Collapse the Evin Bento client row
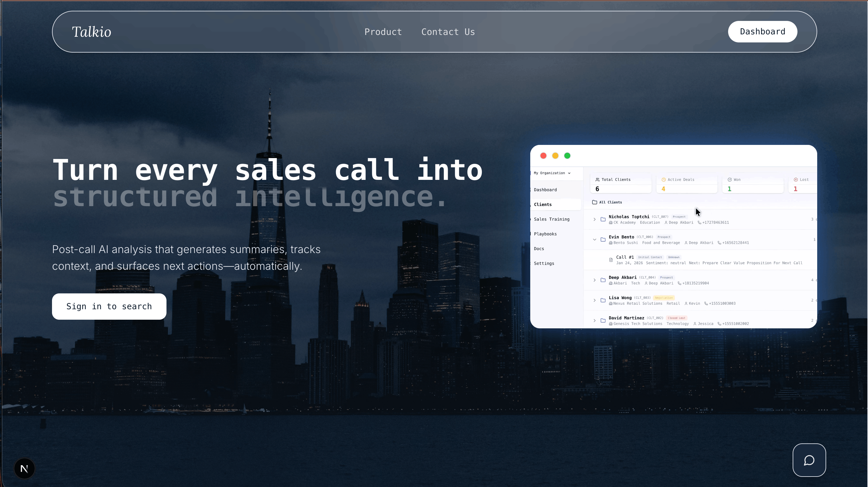868x487 pixels. (x=595, y=240)
